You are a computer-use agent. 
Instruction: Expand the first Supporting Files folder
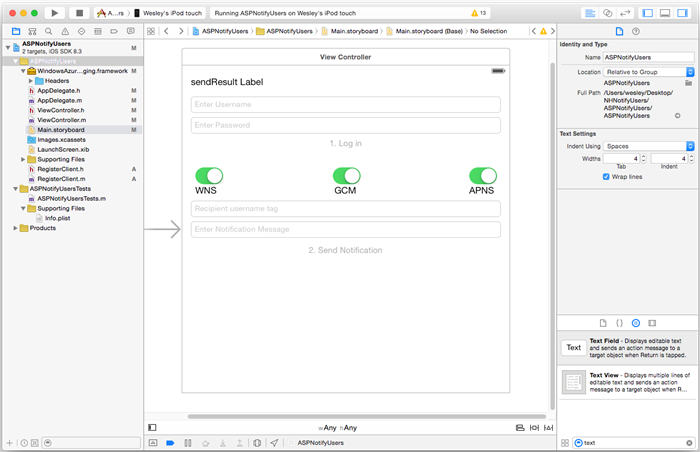(23, 159)
